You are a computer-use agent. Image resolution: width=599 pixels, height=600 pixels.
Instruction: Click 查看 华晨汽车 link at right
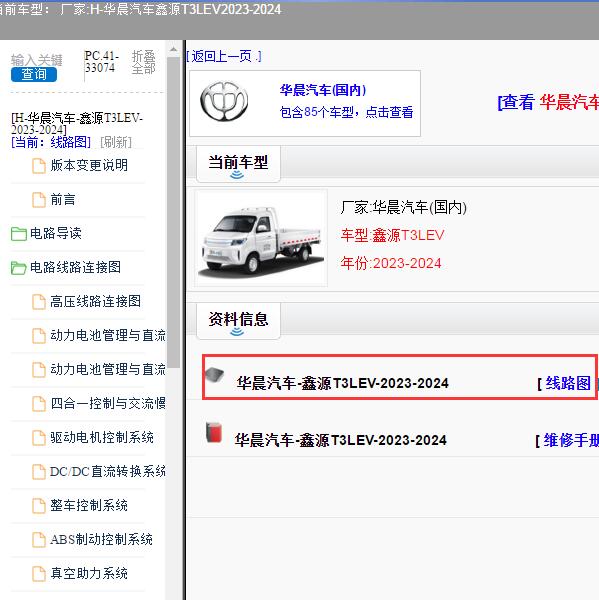548,102
